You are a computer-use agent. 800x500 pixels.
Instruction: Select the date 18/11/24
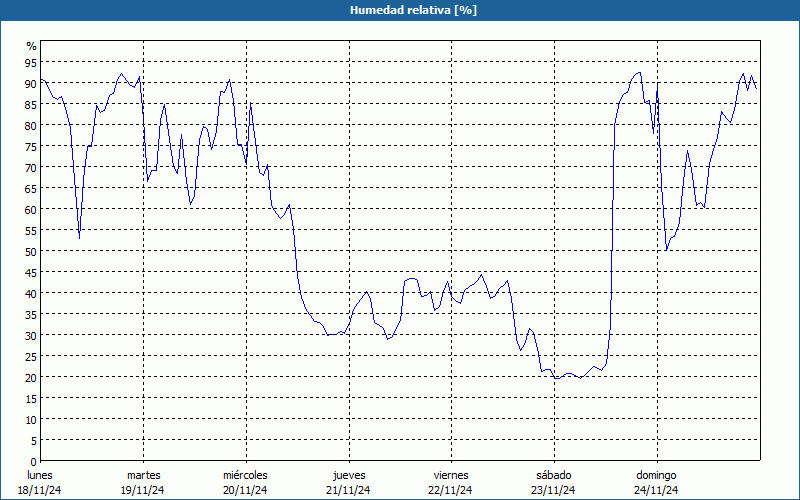pyautogui.click(x=40, y=490)
